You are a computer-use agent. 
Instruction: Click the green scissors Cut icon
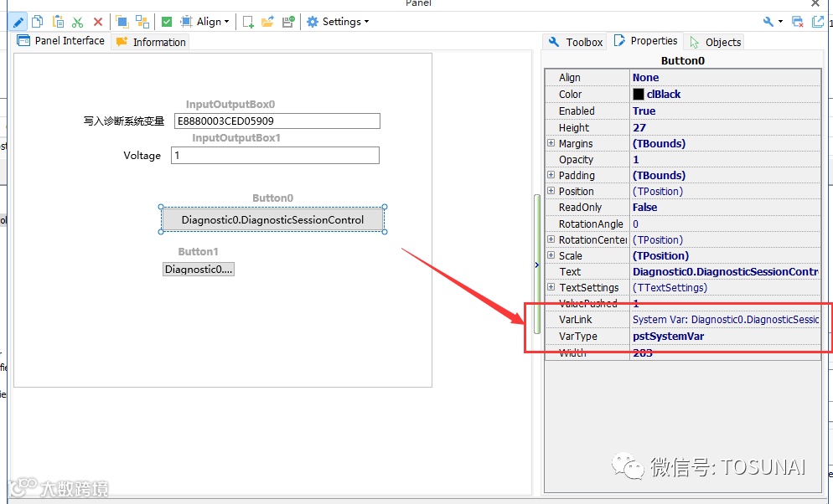click(x=78, y=22)
